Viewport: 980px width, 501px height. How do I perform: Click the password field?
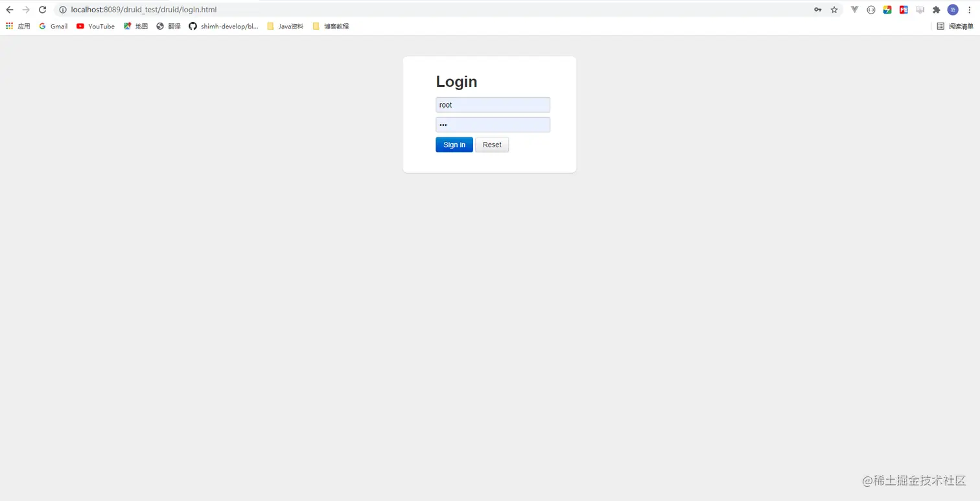[493, 125]
